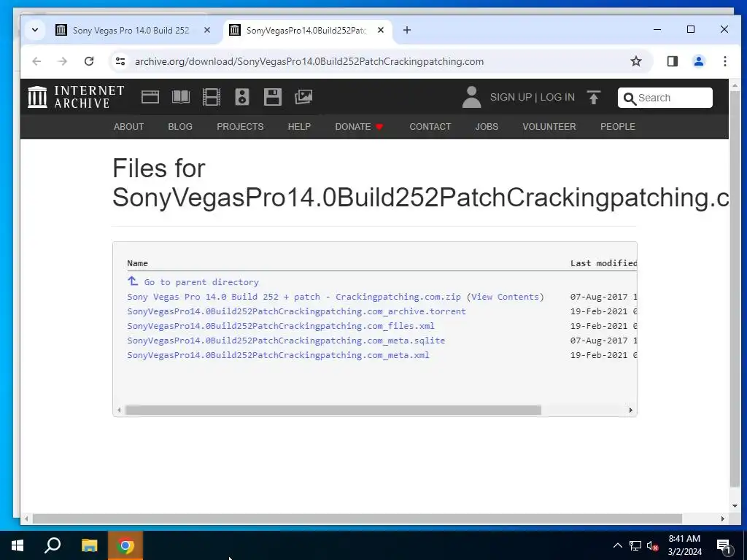747x560 pixels.
Task: Open the PEOPLE menu item
Action: [617, 127]
